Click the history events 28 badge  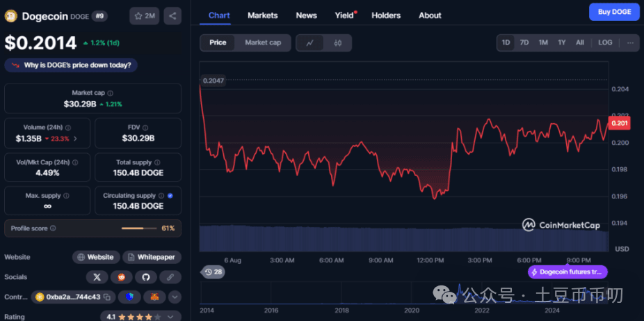214,272
